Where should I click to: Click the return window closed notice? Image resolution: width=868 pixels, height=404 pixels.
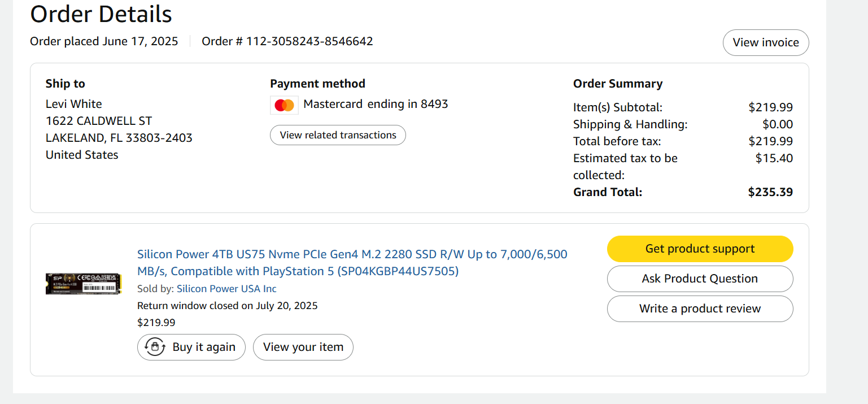(227, 306)
